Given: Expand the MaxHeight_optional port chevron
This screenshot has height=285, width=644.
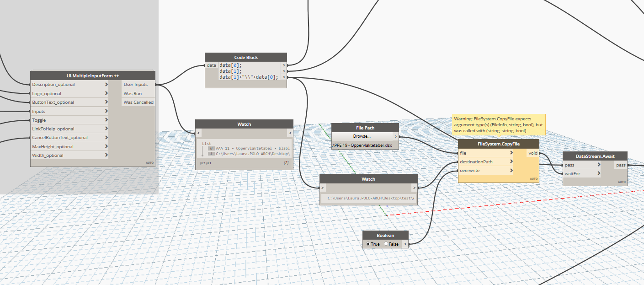Looking at the screenshot, I should [106, 147].
